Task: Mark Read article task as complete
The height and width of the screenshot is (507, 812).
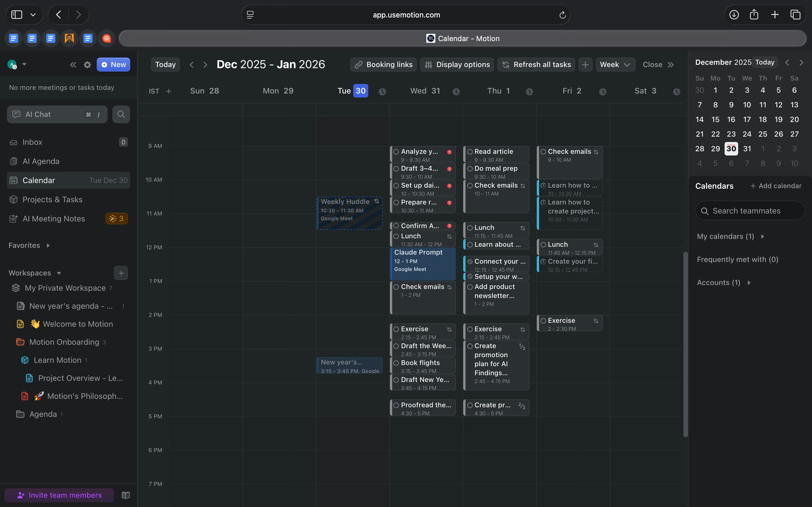Action: tap(470, 152)
